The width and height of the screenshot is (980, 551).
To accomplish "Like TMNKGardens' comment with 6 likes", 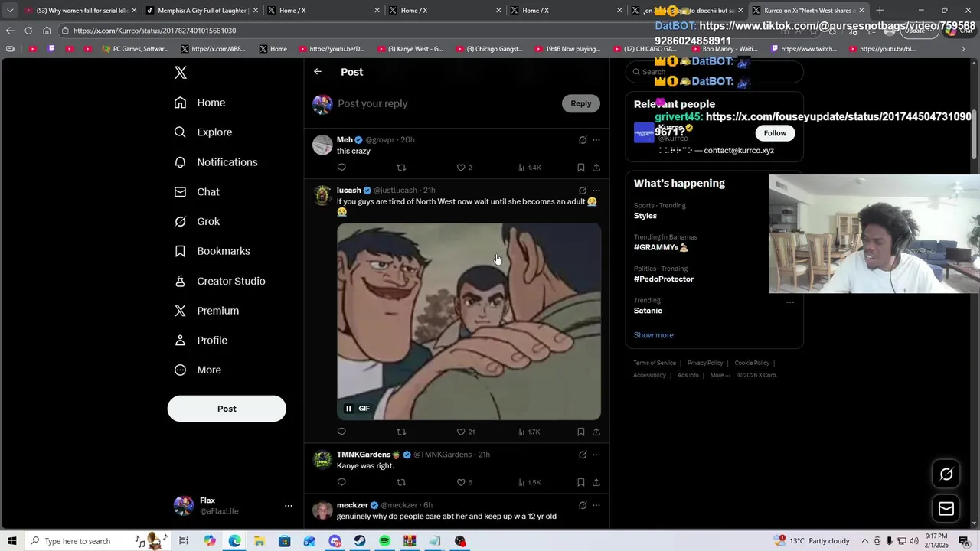I will [464, 482].
